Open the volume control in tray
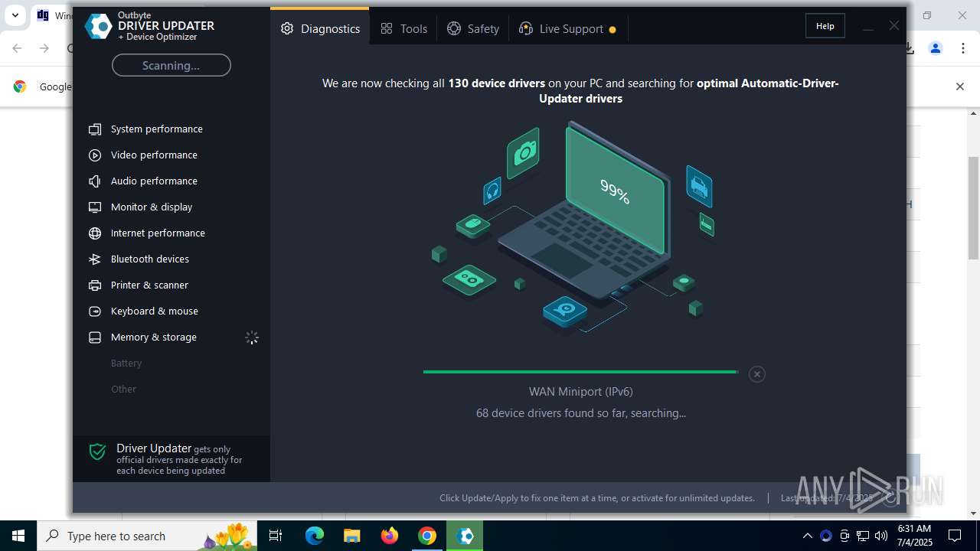 [880, 536]
